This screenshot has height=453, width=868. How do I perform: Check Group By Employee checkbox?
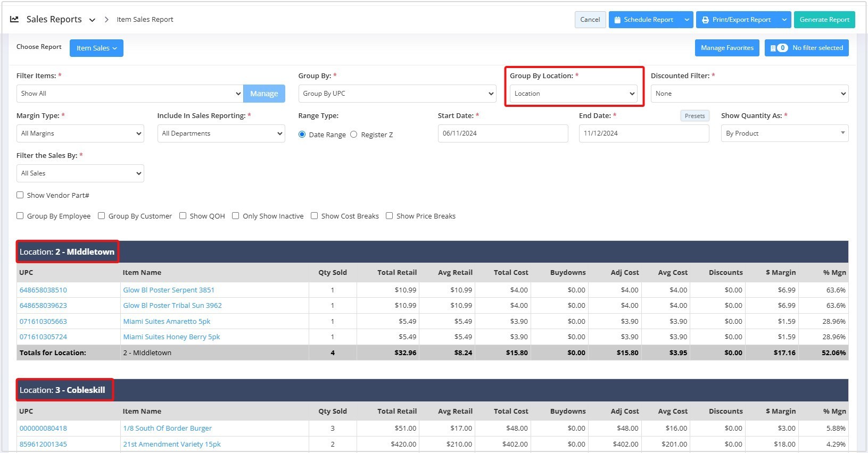click(x=20, y=216)
